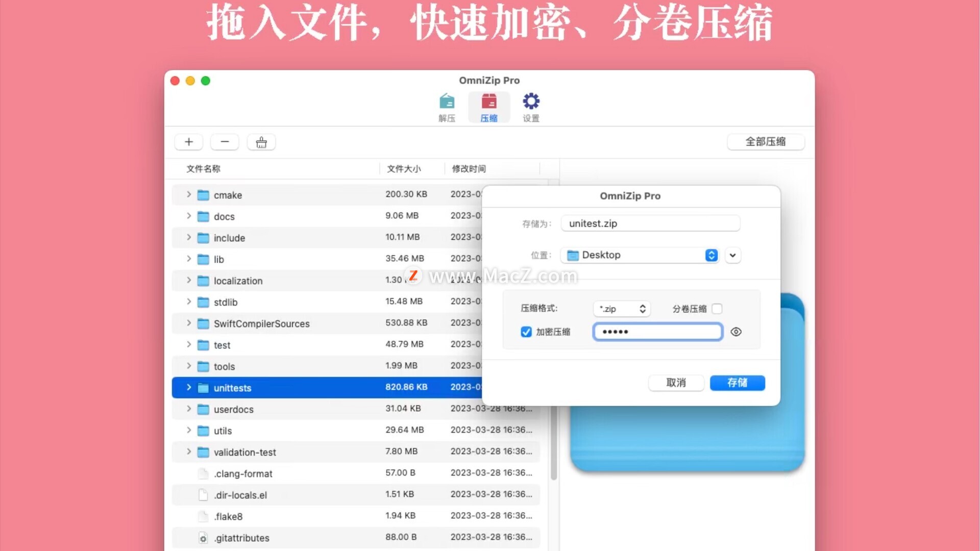Click the cmake folder icon

coord(203,195)
